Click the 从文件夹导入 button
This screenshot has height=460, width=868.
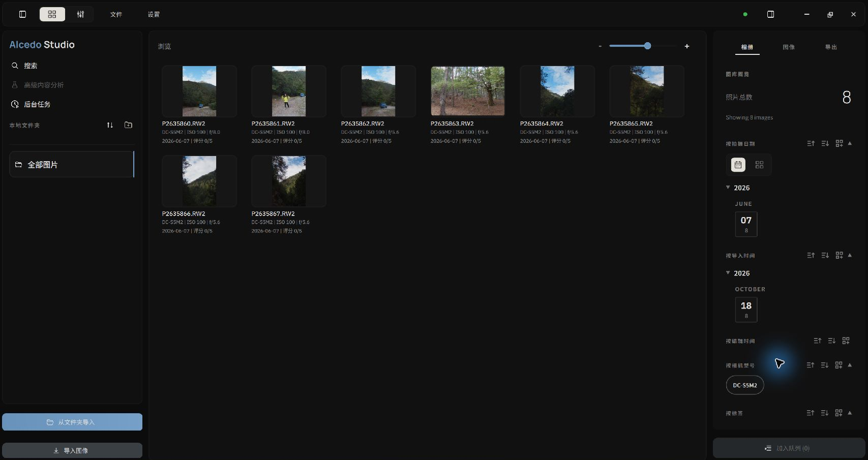pyautogui.click(x=72, y=422)
